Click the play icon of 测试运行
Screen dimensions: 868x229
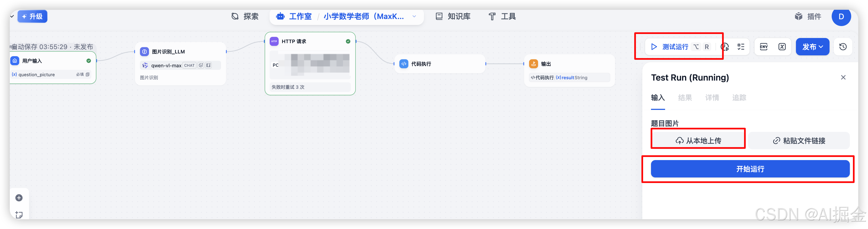[654, 47]
